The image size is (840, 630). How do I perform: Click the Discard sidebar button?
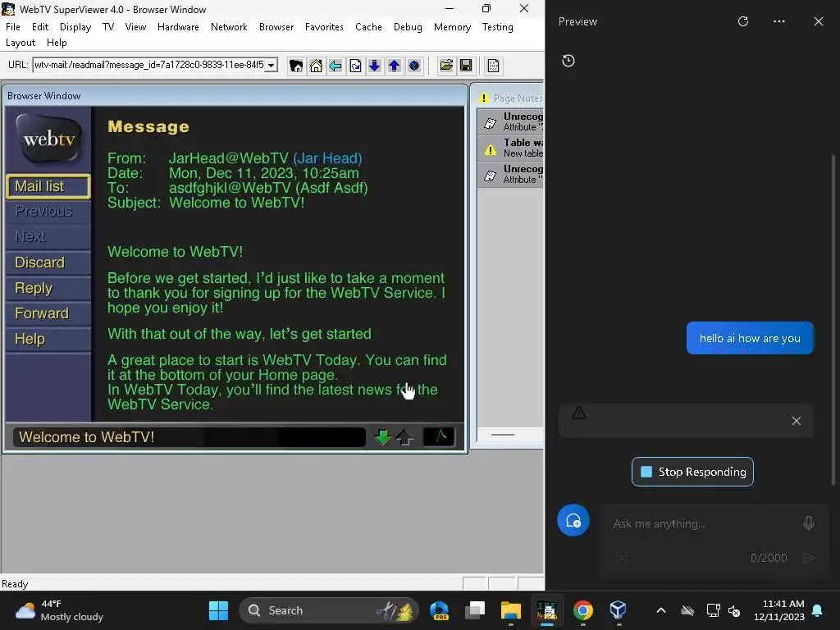[x=48, y=262]
